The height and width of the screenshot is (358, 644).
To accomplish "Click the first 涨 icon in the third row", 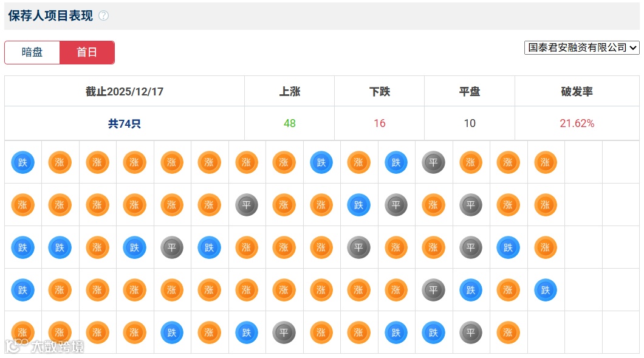I will pos(97,247).
